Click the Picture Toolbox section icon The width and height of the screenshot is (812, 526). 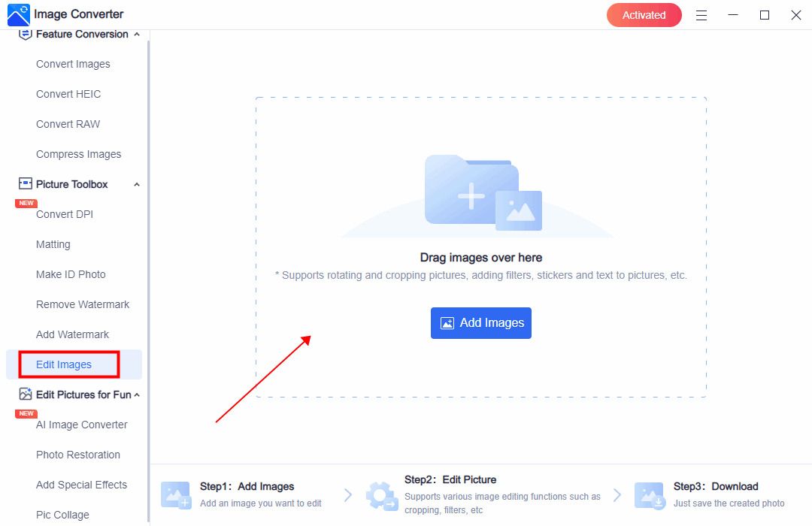pos(26,184)
